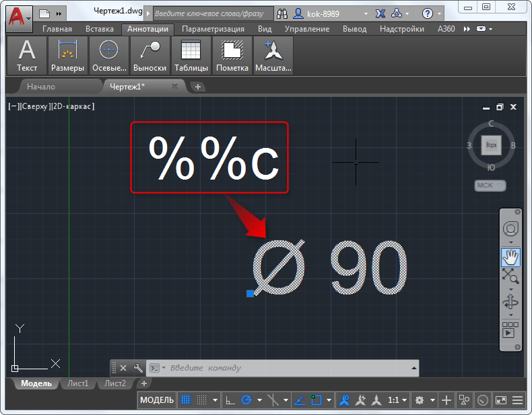Open the Вывод ribbon tab

pos(354,29)
